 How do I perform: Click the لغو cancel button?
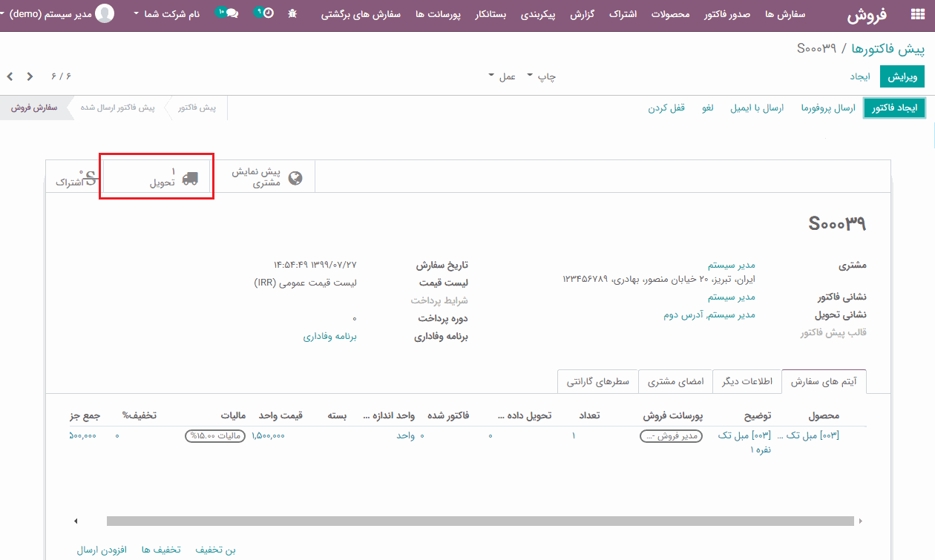708,108
